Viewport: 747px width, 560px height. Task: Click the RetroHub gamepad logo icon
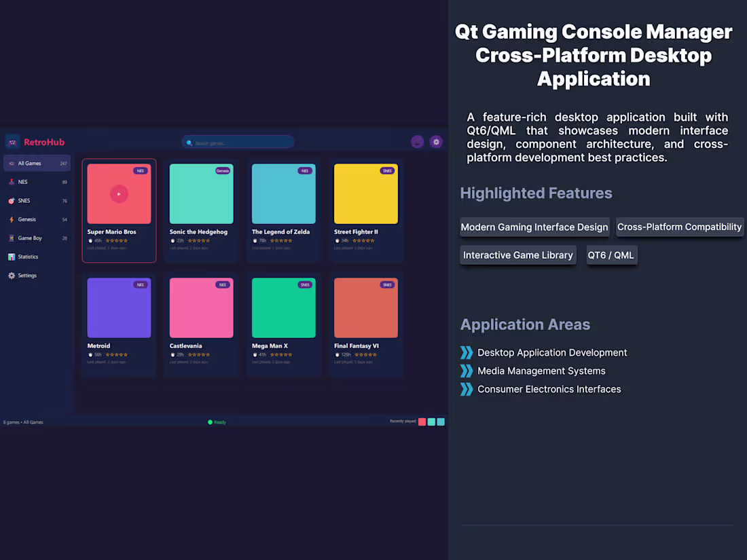[12, 142]
